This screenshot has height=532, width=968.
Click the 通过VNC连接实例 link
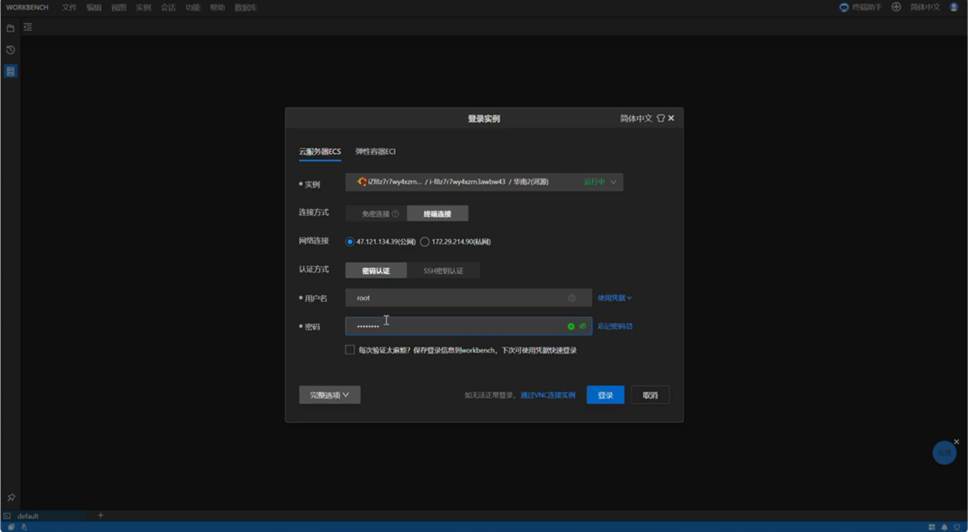[x=548, y=396]
